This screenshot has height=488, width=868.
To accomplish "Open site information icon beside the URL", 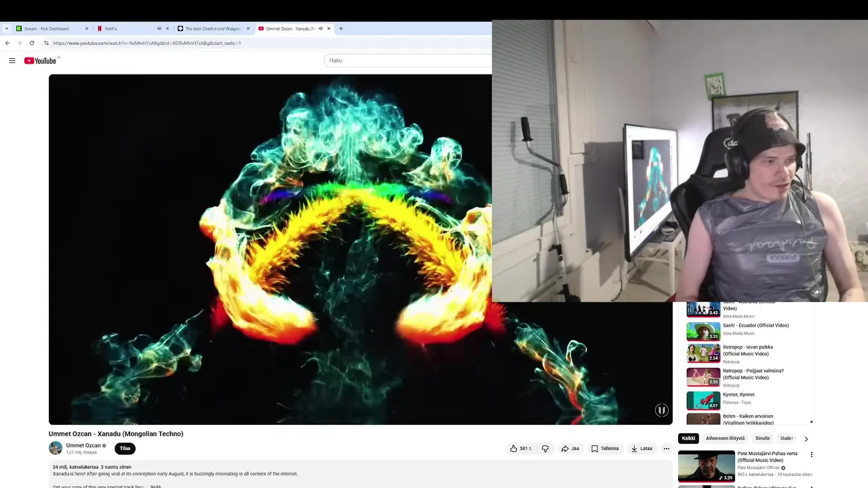I will (46, 43).
